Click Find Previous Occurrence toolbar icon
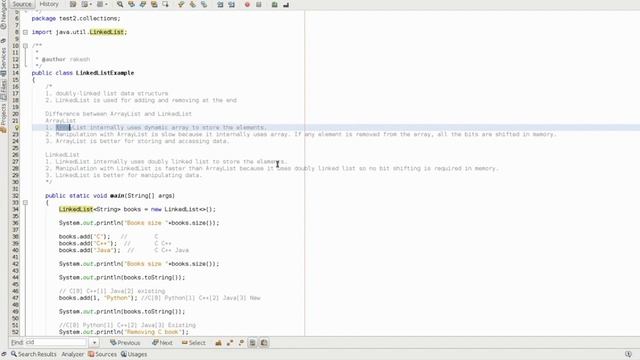Image resolution: width=640 pixels, height=360 pixels. pyautogui.click(x=131, y=4)
